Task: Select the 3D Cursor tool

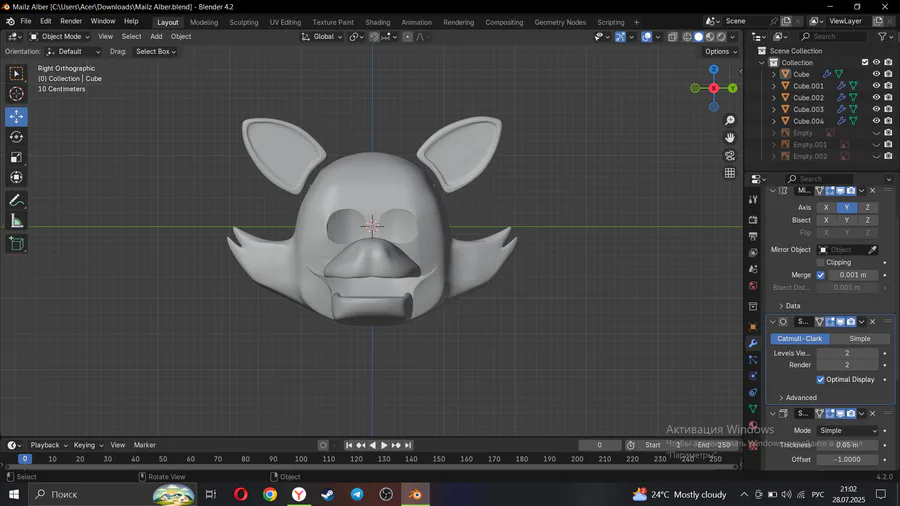Action: point(16,94)
